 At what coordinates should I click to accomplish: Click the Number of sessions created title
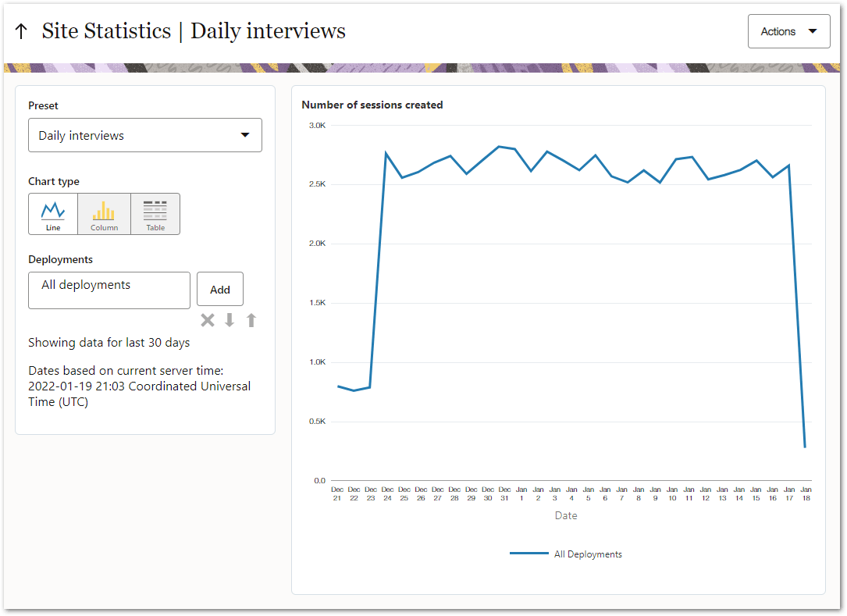[372, 105]
